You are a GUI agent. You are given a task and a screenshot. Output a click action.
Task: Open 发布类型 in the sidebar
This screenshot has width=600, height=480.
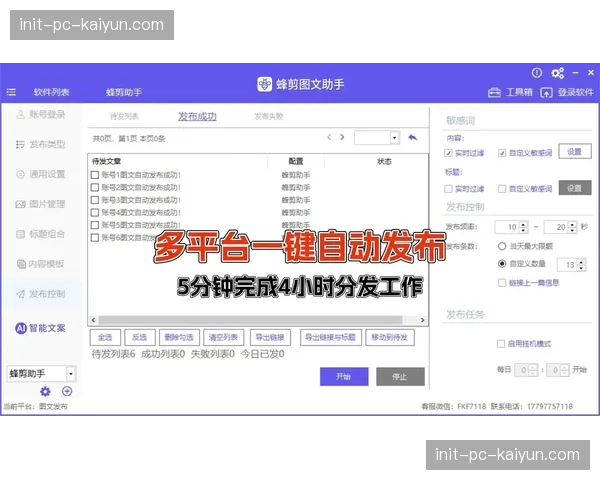tap(41, 144)
